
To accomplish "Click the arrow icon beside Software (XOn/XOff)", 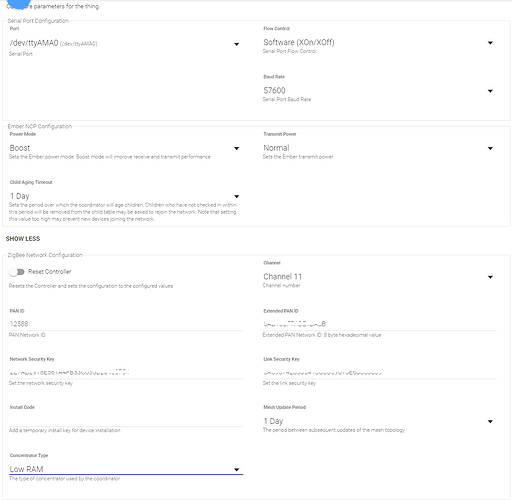I will (490, 43).
